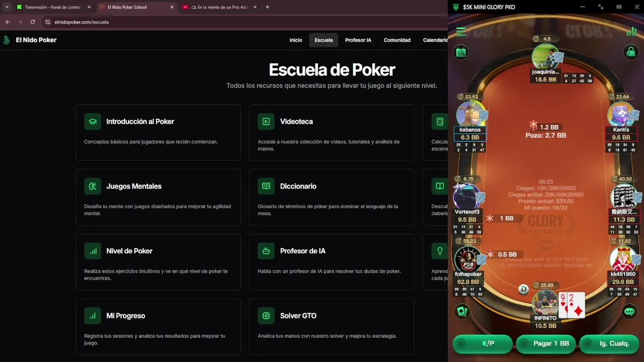This screenshot has height=362, width=644.
Task: Click the green camera icon on the table
Action: (x=461, y=52)
